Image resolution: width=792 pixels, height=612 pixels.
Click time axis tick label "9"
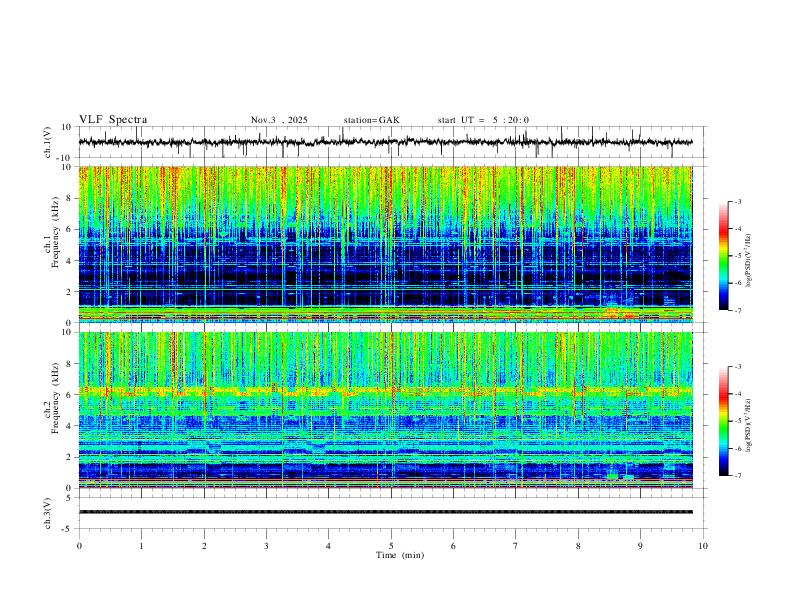pos(640,546)
